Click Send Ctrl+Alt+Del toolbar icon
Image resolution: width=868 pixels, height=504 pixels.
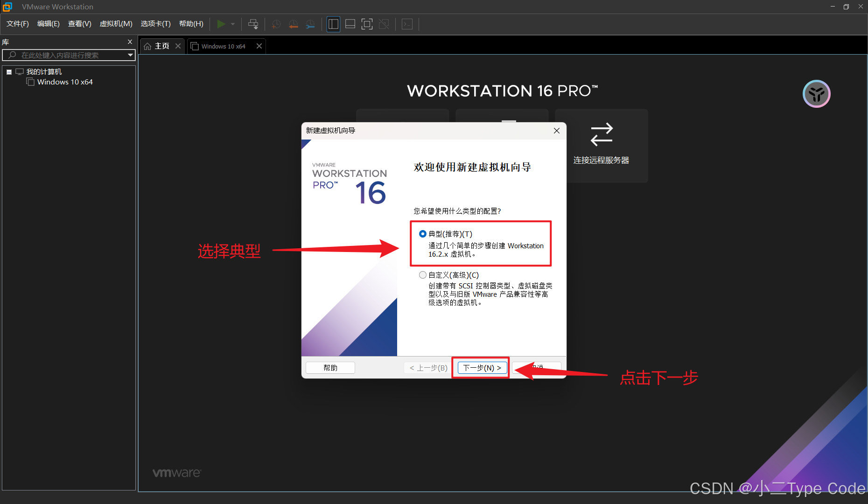253,24
